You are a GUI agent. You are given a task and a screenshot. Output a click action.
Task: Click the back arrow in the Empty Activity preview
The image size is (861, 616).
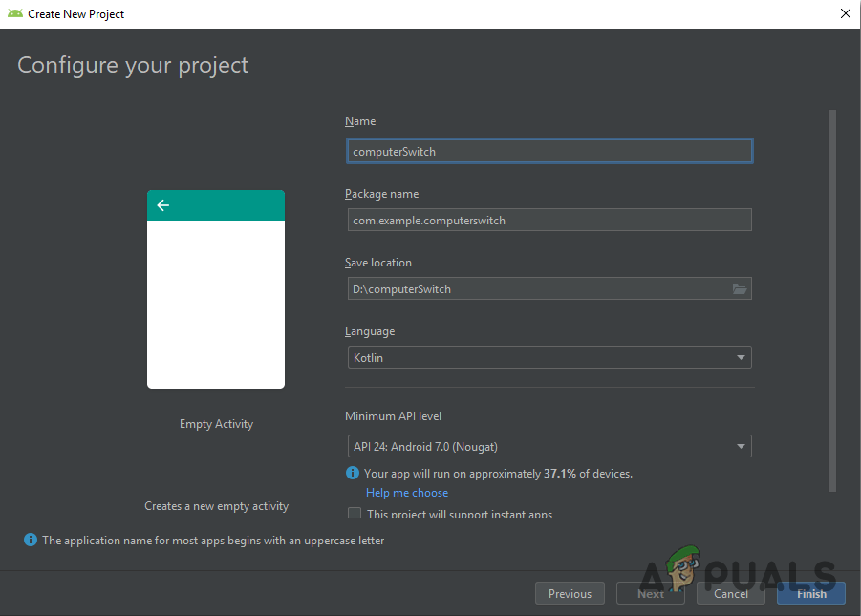[162, 204]
